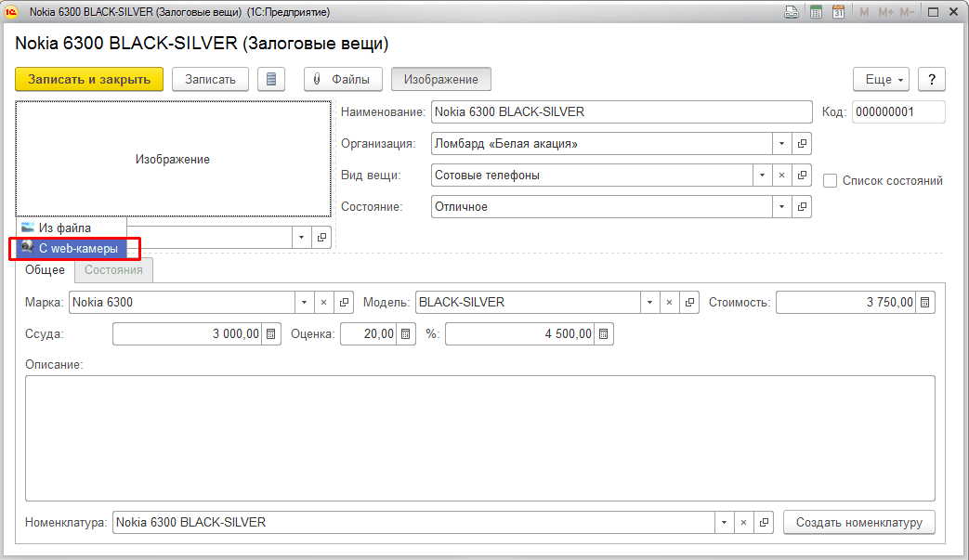Clear the Номенклатура field

pos(743,522)
